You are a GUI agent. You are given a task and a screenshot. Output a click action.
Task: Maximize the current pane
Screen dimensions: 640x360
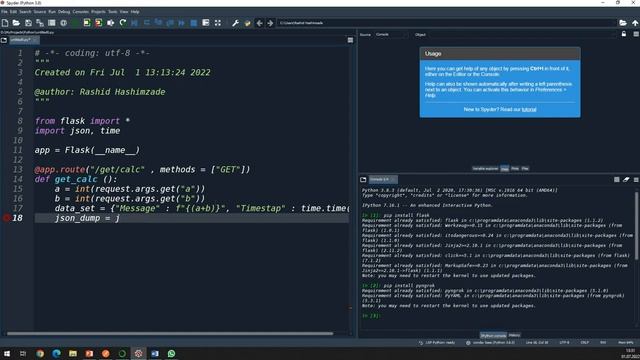[x=206, y=23]
